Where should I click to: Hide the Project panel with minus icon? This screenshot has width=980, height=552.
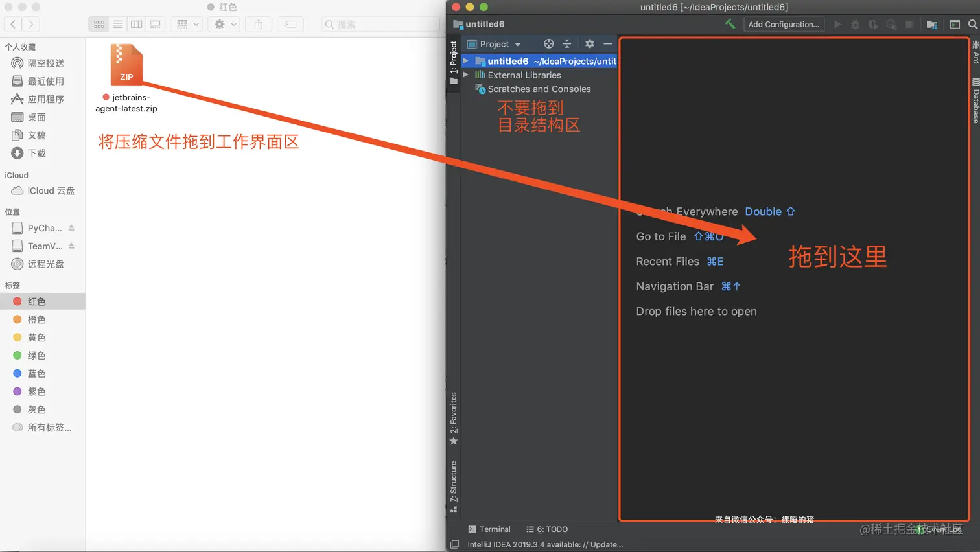coord(607,43)
